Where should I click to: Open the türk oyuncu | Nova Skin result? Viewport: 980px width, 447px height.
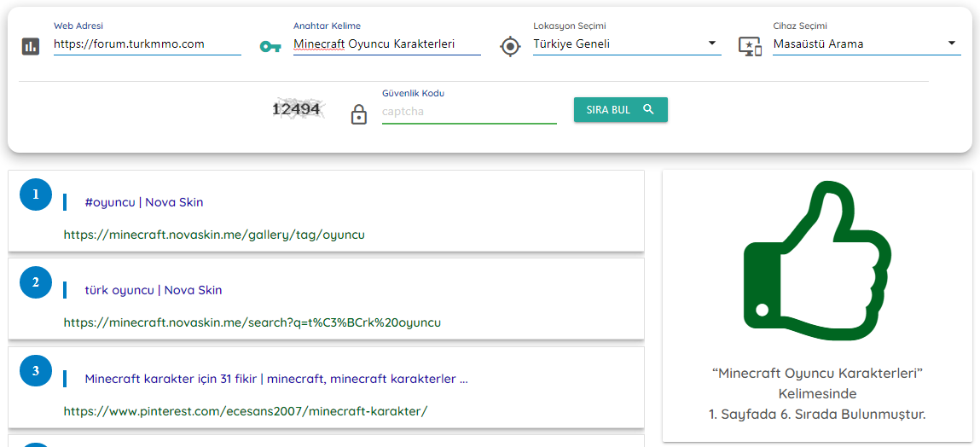154,290
